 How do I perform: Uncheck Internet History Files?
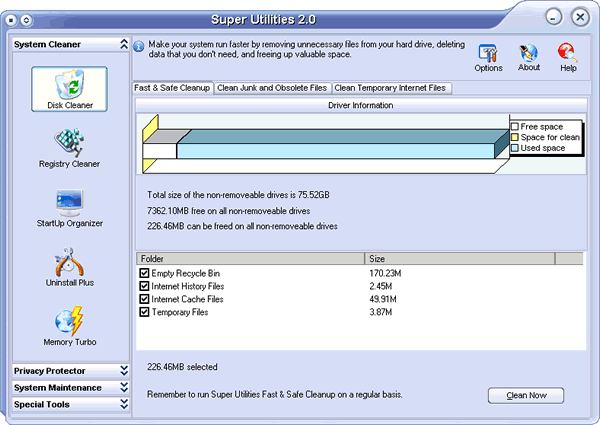coord(144,286)
